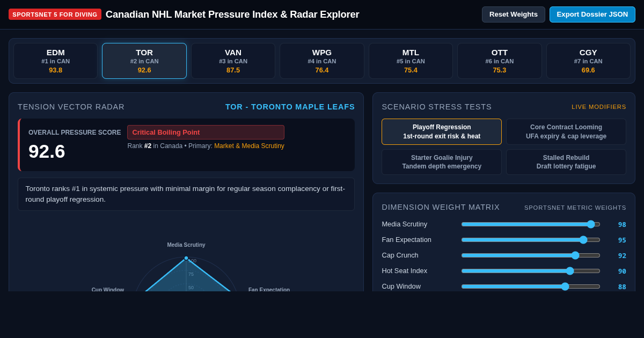
Task: Toggle the Stalled Rebuild scenario
Action: pyautogui.click(x=566, y=162)
